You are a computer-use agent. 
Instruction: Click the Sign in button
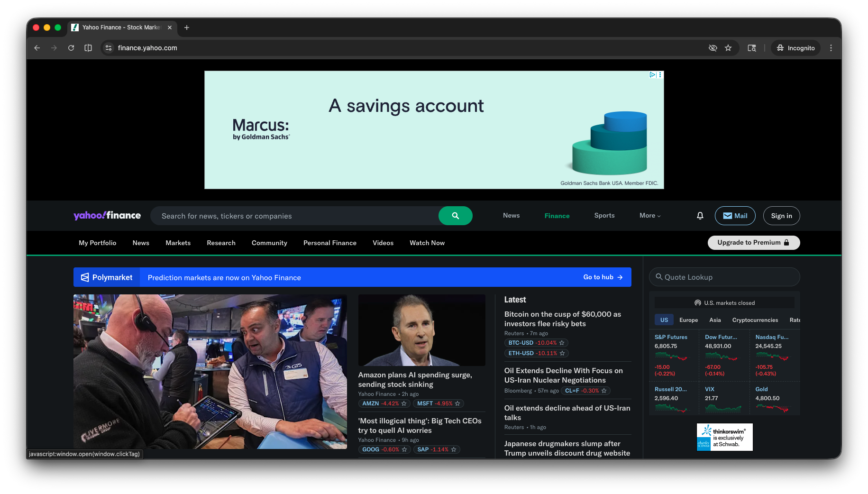pos(781,216)
